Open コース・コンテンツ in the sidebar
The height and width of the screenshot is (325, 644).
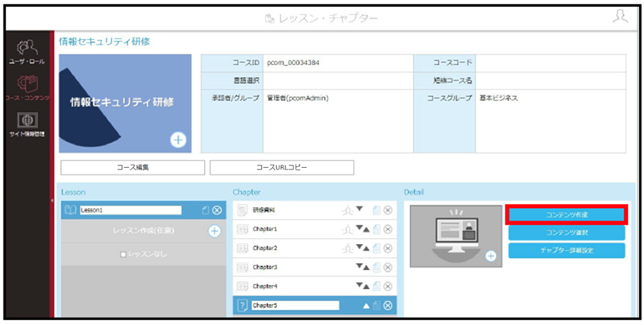tap(27, 89)
